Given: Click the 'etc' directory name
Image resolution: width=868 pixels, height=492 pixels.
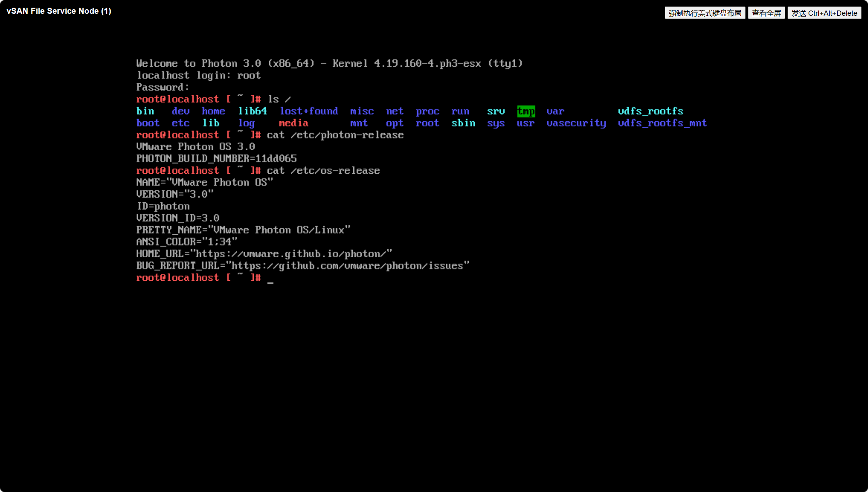Looking at the screenshot, I should (x=181, y=123).
